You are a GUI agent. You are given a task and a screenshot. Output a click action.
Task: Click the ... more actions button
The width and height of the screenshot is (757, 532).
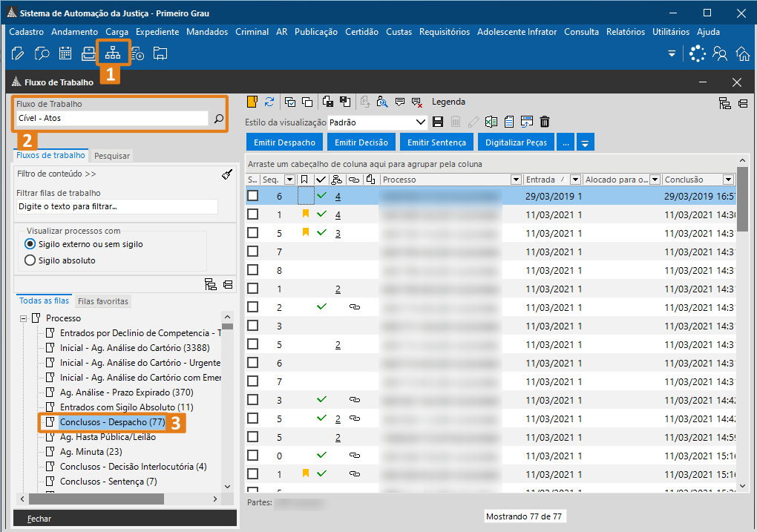click(x=566, y=142)
